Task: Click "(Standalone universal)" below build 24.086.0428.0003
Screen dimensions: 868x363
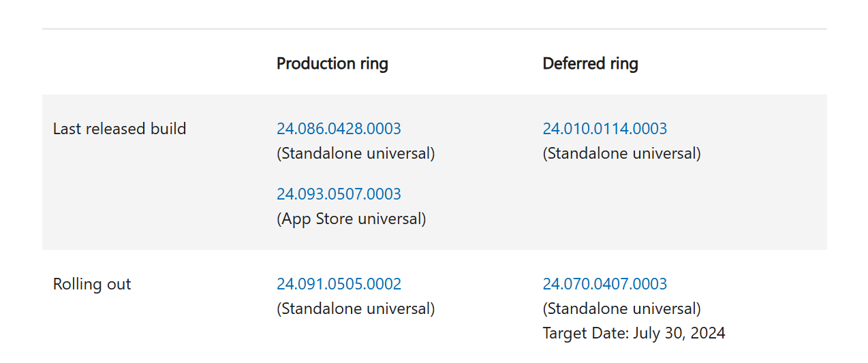Action: point(355,153)
